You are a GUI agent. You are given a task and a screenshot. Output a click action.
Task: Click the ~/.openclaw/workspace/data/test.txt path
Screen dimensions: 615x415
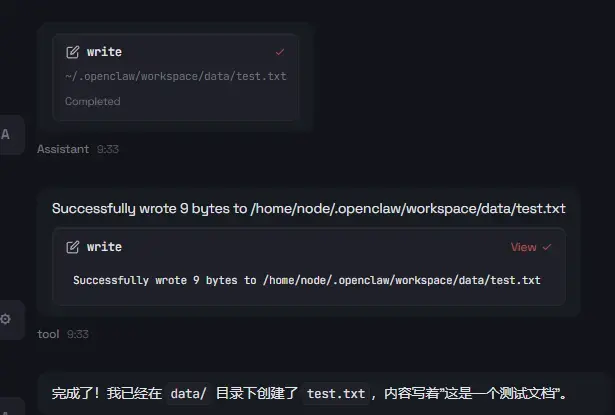pyautogui.click(x=176, y=77)
